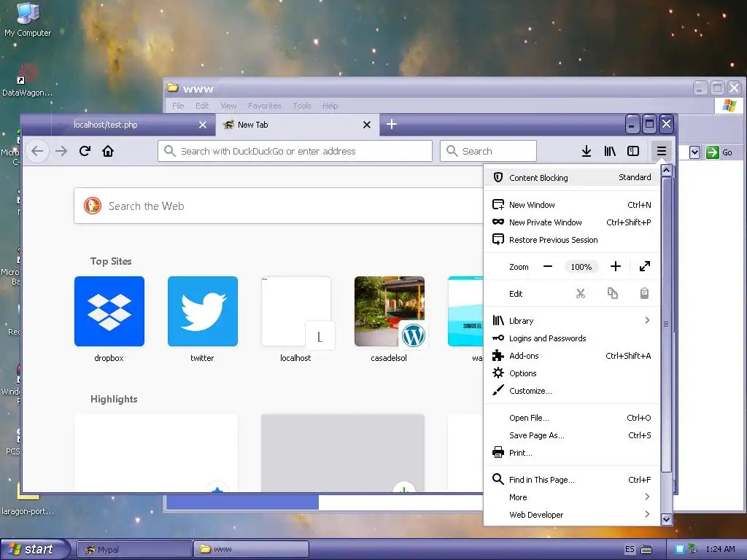The width and height of the screenshot is (747, 560).
Task: Expand the More submenu
Action: [x=572, y=497]
